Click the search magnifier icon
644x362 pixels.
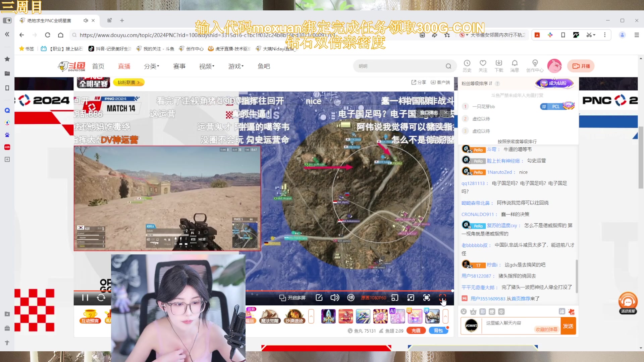click(x=448, y=66)
